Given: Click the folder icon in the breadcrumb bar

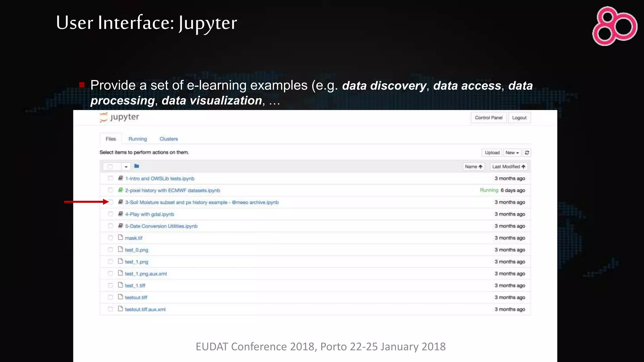Looking at the screenshot, I should (x=136, y=166).
